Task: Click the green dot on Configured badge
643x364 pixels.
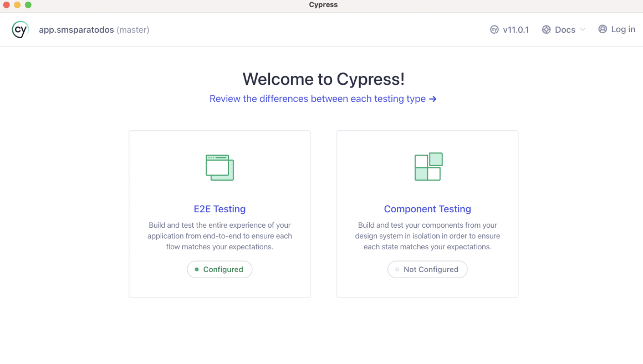Action: pos(197,269)
